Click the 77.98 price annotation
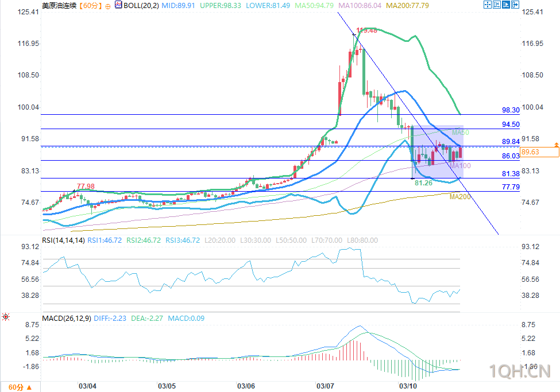 coord(86,186)
